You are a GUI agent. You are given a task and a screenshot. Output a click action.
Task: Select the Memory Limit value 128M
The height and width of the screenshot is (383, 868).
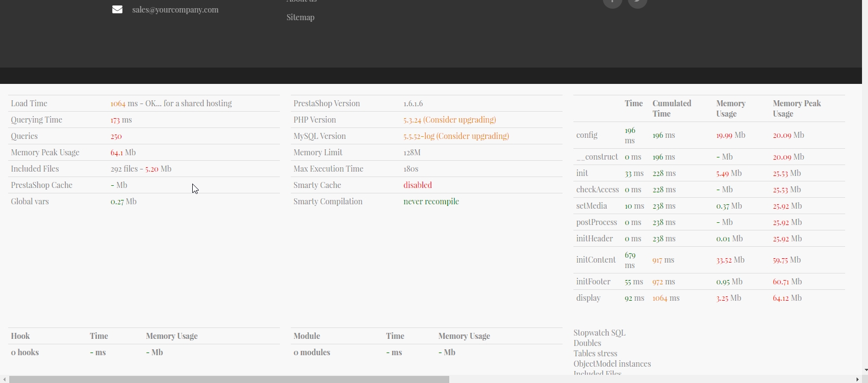(412, 153)
